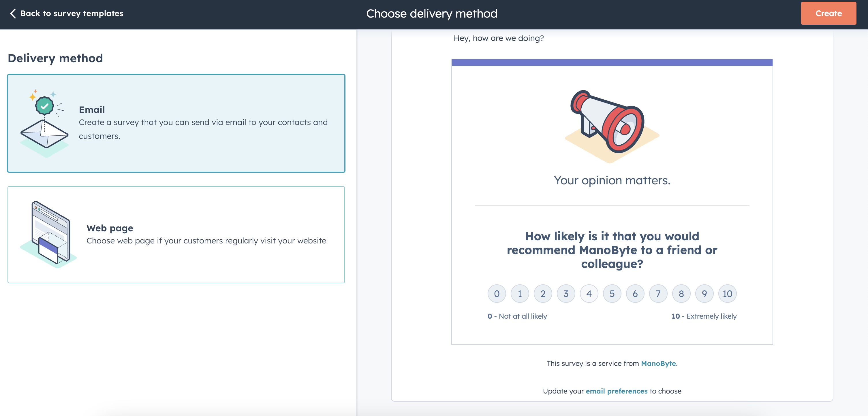
Task: Click '10 - Extremely likely' label
Action: coord(704,316)
